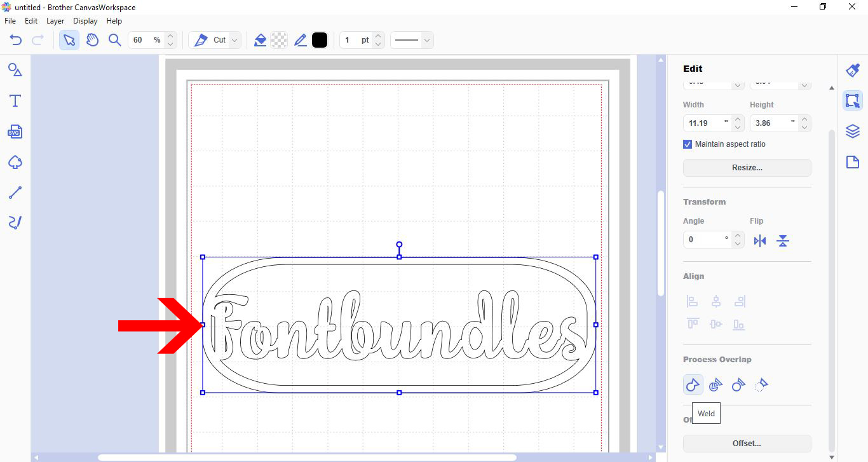
Task: Choose the Zoom magnifier tool
Action: 114,40
